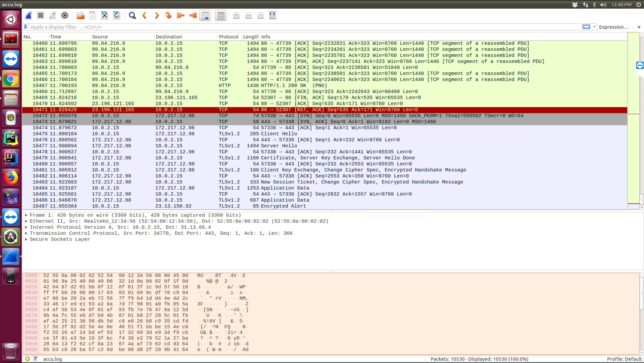Reload the current capture file
The width and height of the screenshot is (644, 363).
[117, 15]
